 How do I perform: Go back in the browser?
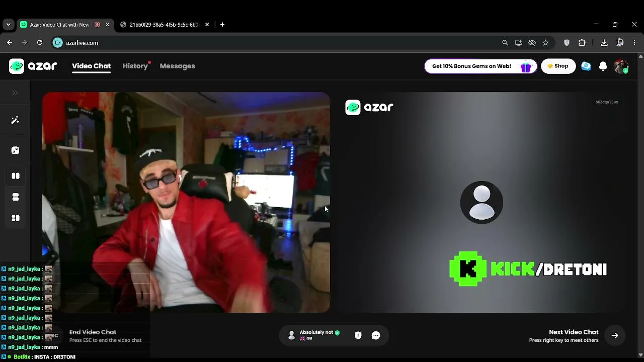[10, 43]
